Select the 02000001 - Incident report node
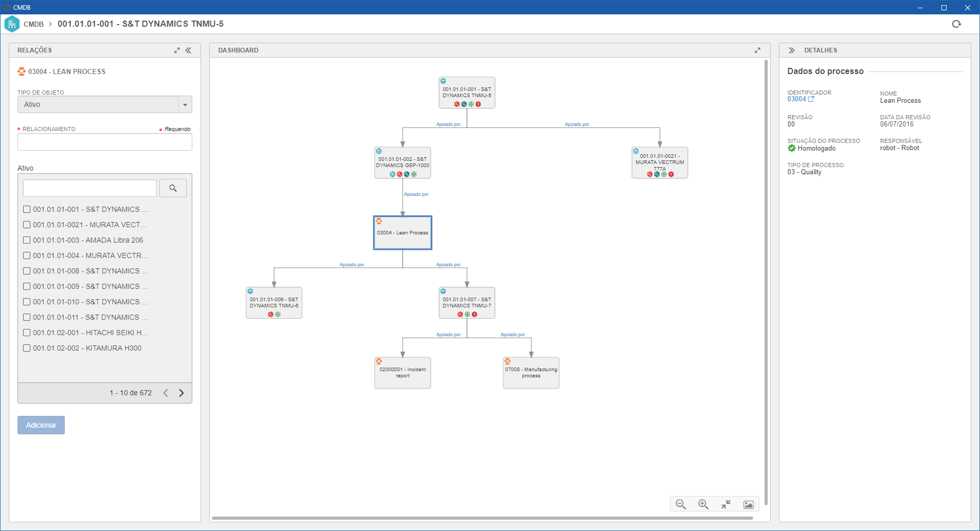Screen dimensions: 980x531 point(403,373)
